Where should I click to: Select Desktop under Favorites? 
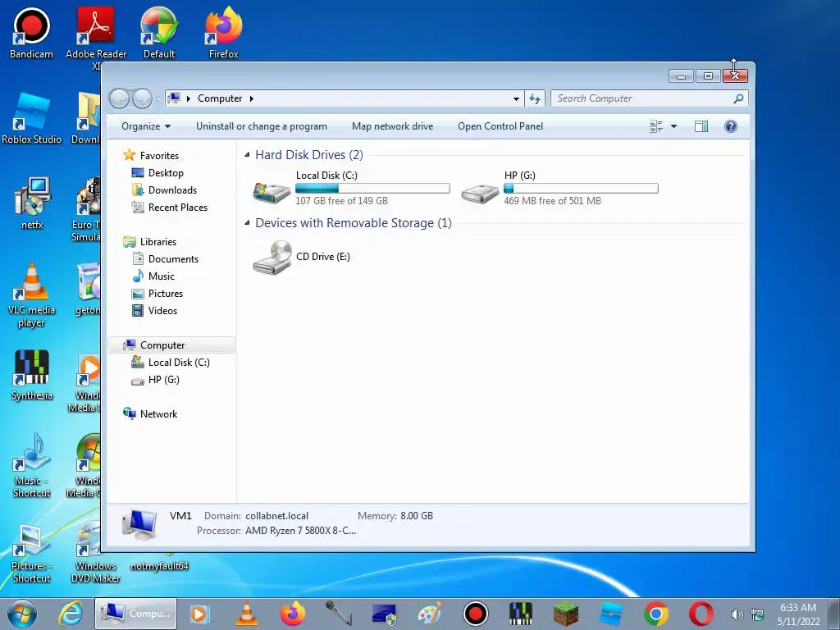click(x=166, y=173)
